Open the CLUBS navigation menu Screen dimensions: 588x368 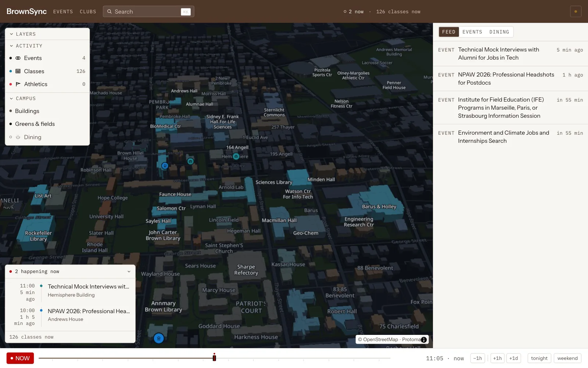(x=88, y=12)
